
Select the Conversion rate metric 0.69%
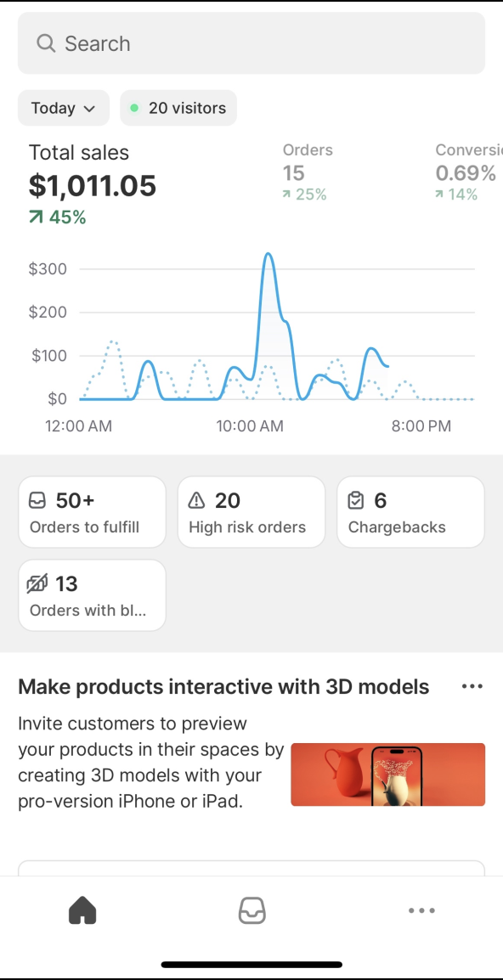[x=469, y=172]
